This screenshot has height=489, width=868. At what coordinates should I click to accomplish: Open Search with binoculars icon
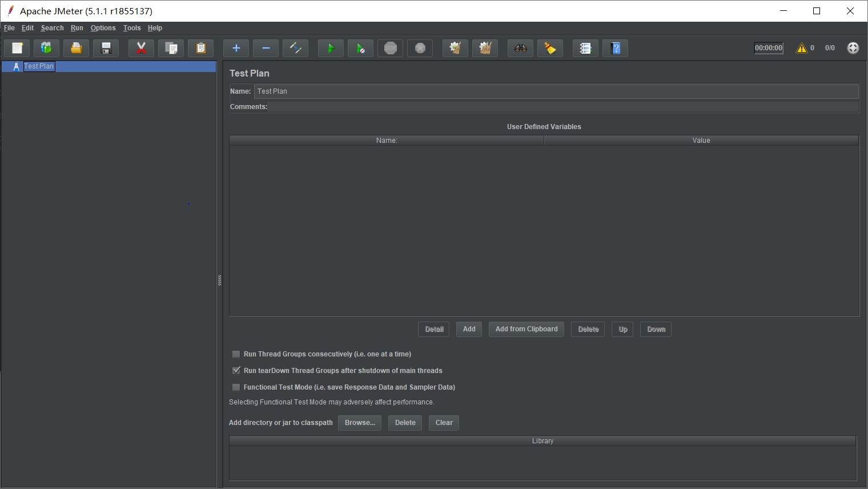(520, 48)
